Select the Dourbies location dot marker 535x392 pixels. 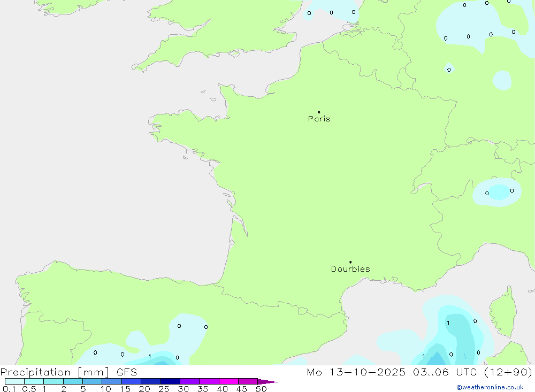[350, 262]
